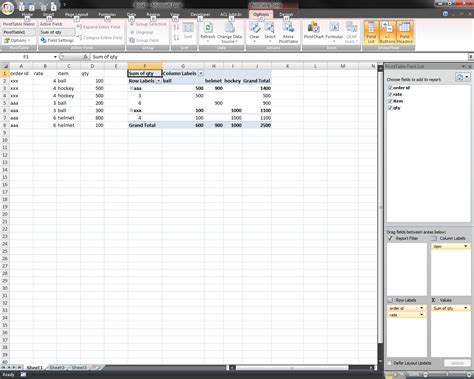The image size is (474, 379).
Task: Click the OLAP tools icon
Action: click(x=351, y=28)
